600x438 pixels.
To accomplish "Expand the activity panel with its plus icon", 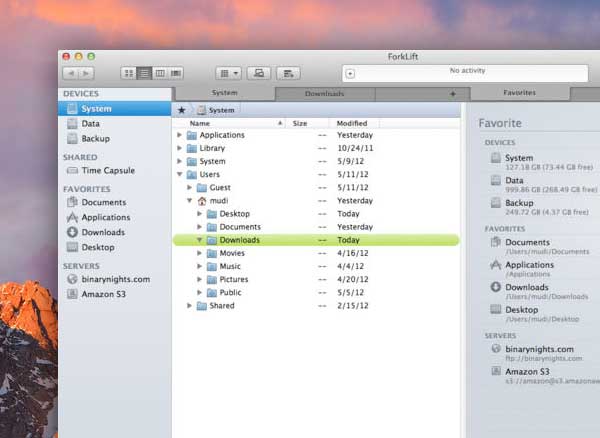I will coord(350,73).
